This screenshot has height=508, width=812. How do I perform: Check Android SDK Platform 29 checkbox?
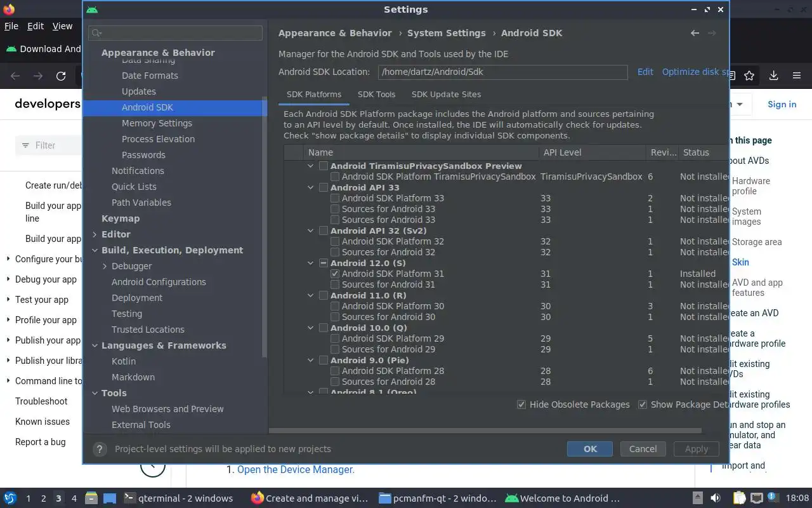click(335, 338)
